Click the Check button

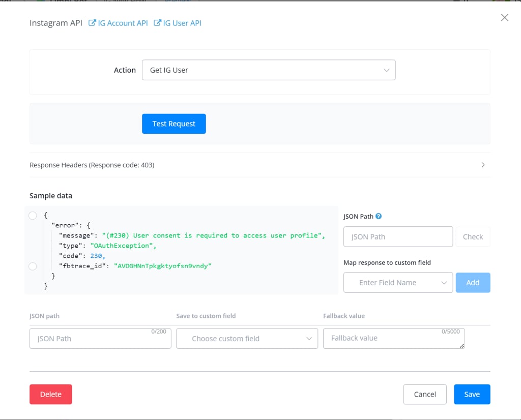473,237
